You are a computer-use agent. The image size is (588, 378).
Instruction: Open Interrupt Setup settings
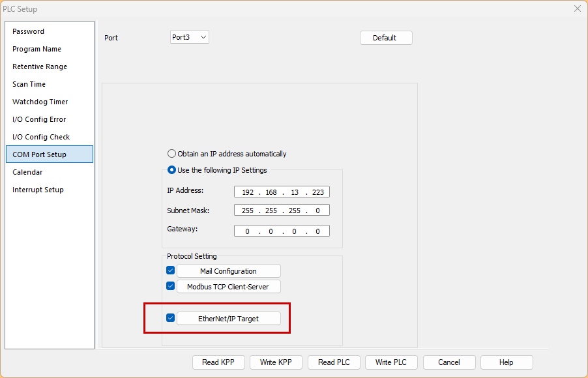[x=50, y=190]
